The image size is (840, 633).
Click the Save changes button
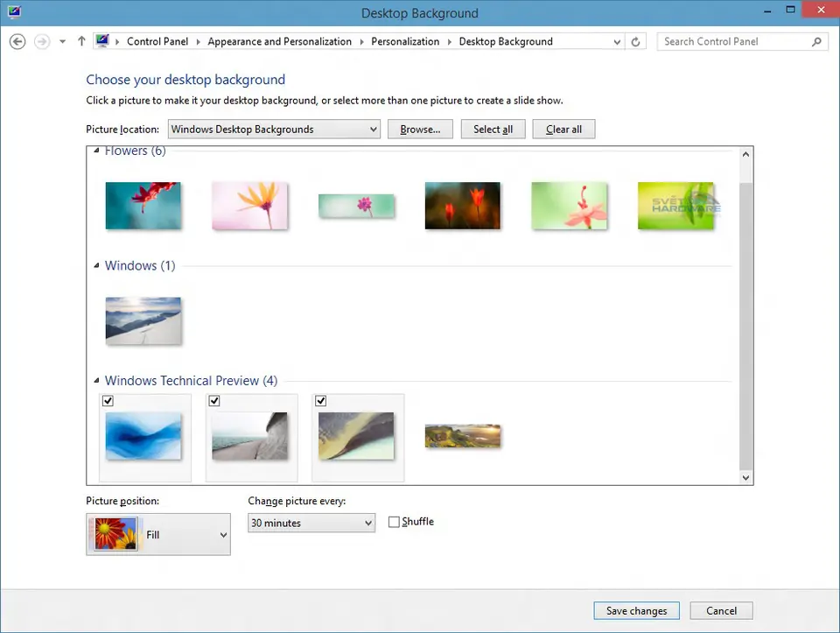tap(636, 610)
